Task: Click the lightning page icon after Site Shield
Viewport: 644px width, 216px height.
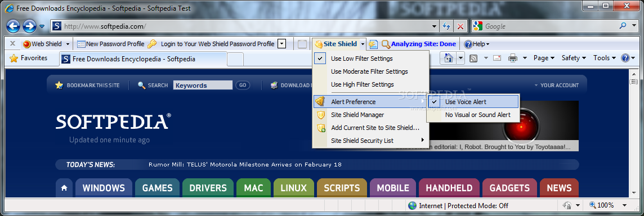Action: (373, 44)
